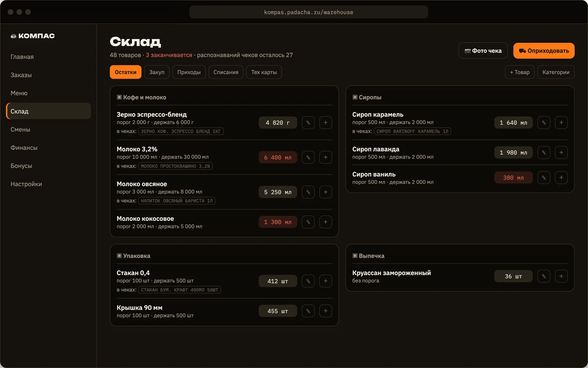Edit Молоко кокосовое with pencil
This screenshot has width=588, height=368.
pos(308,222)
